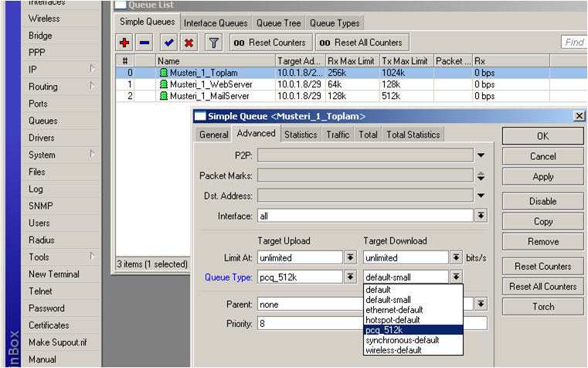
Task: Open New Terminal from sidebar
Action: coord(54,274)
